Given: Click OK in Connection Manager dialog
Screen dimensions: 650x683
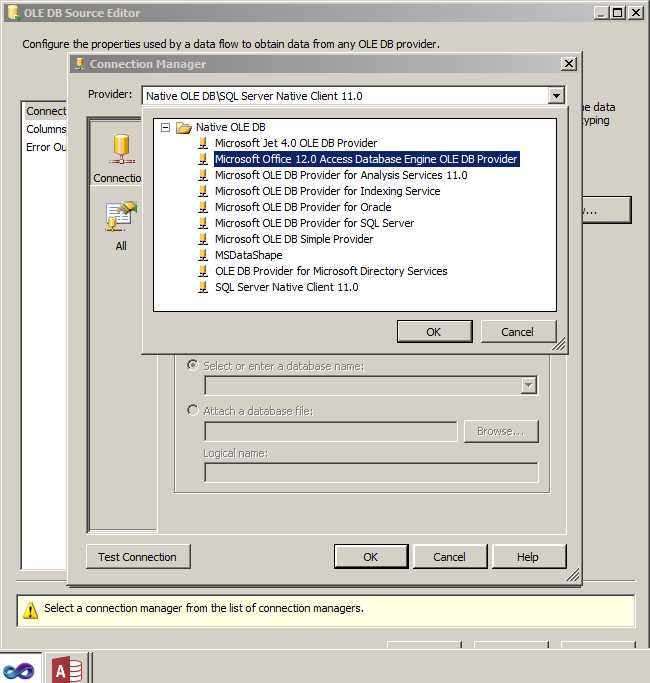Looking at the screenshot, I should point(371,557).
